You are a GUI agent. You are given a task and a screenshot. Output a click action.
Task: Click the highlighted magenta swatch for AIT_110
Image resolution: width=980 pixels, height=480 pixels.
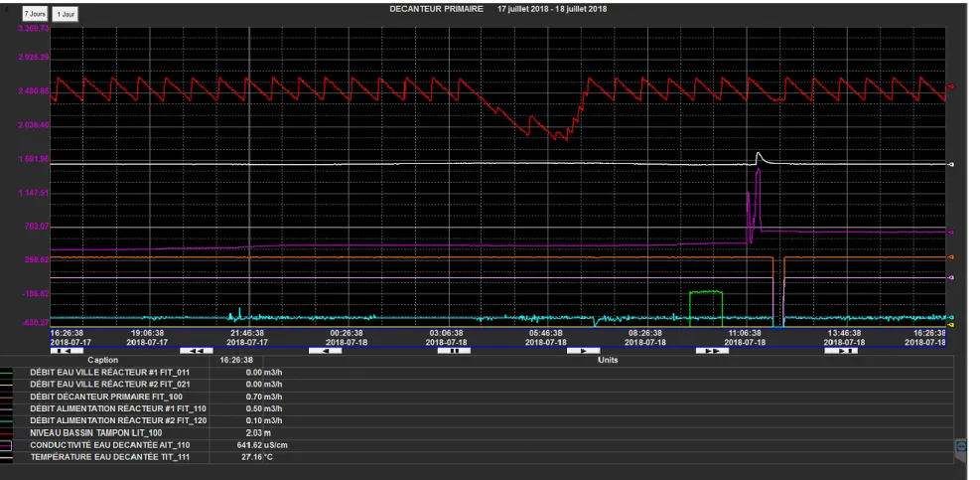[x=6, y=445]
